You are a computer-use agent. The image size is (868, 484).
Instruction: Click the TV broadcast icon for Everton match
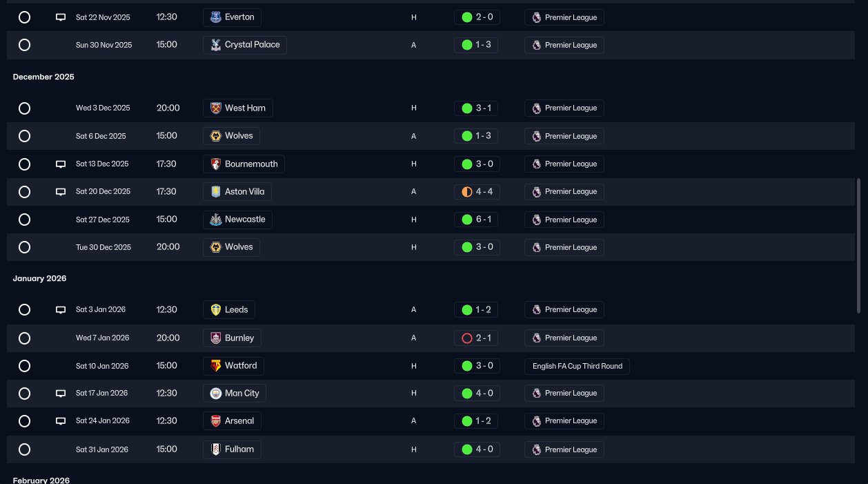pos(61,17)
